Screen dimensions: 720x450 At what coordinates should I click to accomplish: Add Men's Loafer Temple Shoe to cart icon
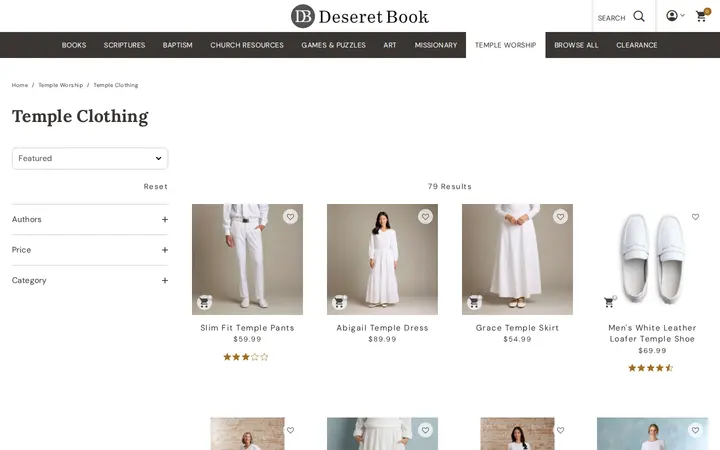click(x=610, y=302)
